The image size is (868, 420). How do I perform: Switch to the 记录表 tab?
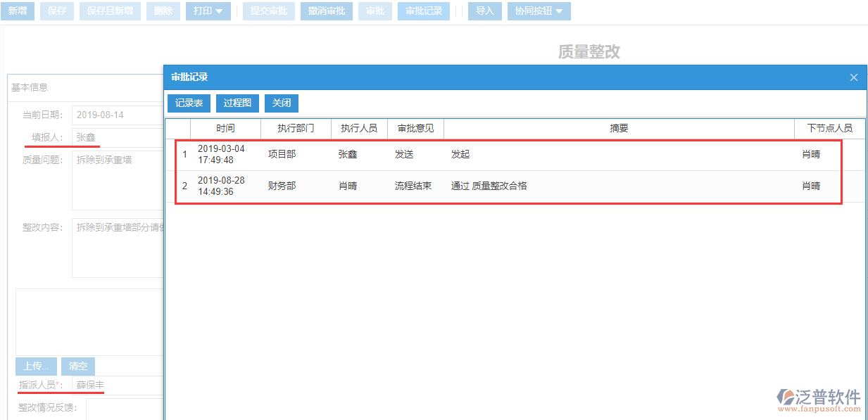(x=189, y=103)
